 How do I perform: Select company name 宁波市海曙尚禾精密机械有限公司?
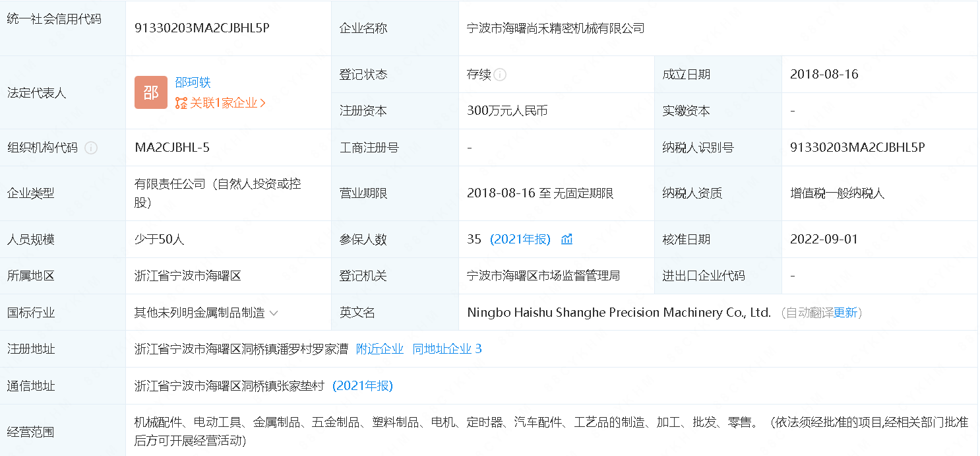click(555, 28)
